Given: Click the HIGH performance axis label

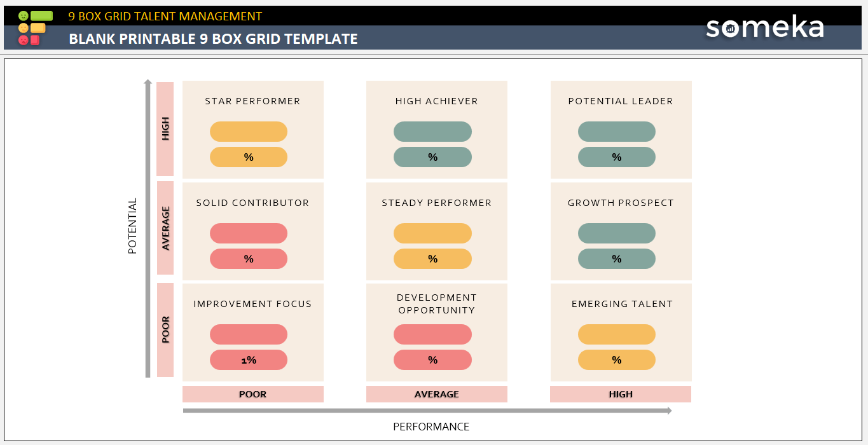Looking at the screenshot, I should (621, 394).
